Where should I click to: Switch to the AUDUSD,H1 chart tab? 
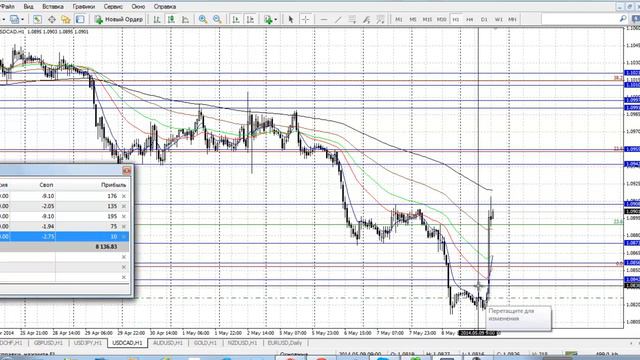pos(167,343)
